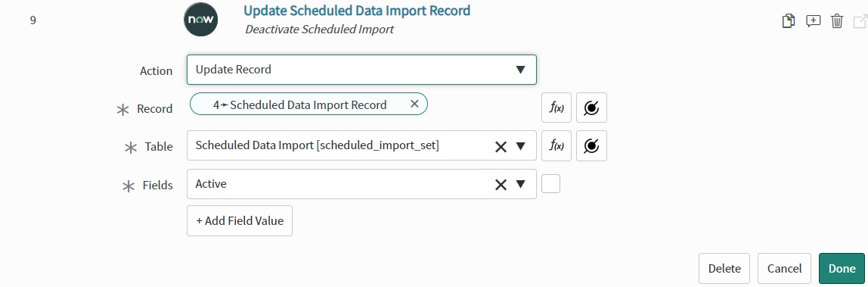
Task: Open the data pill picker beside Table
Action: click(591, 145)
